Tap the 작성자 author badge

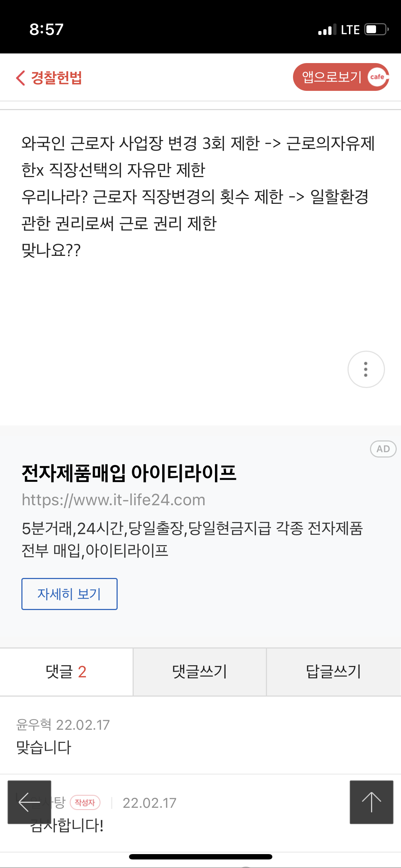[x=85, y=802]
